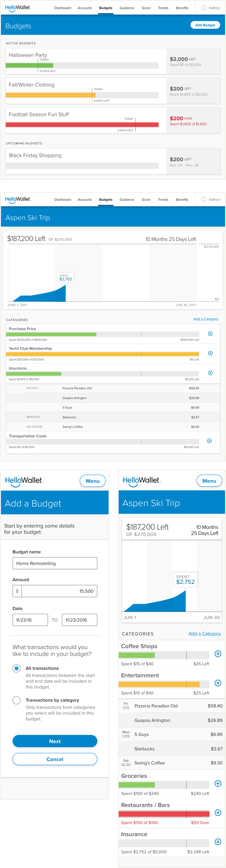This screenshot has width=226, height=868.
Task: Expand the Coffee Shops category plus icon
Action: click(x=217, y=654)
